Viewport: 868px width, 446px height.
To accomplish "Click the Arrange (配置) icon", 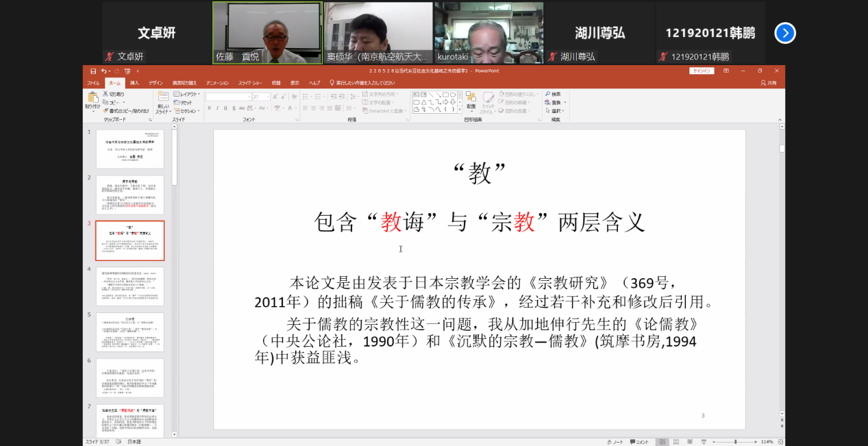I will (471, 100).
